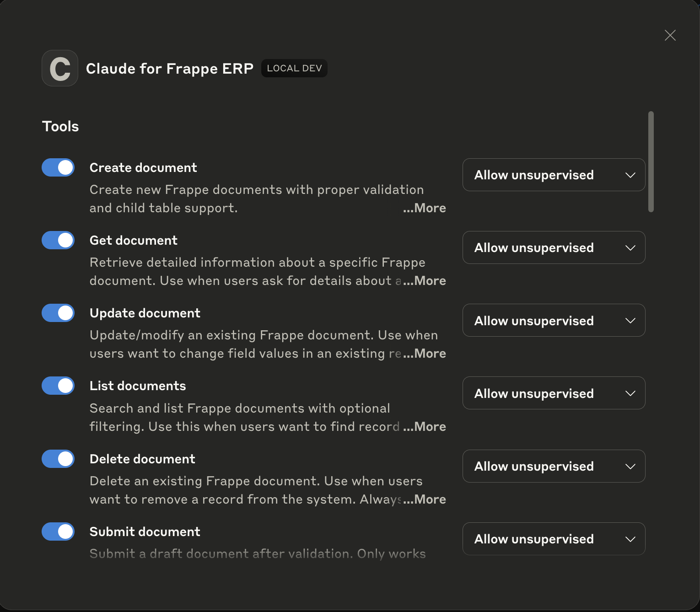Toggle off the Update document tool

click(x=58, y=313)
